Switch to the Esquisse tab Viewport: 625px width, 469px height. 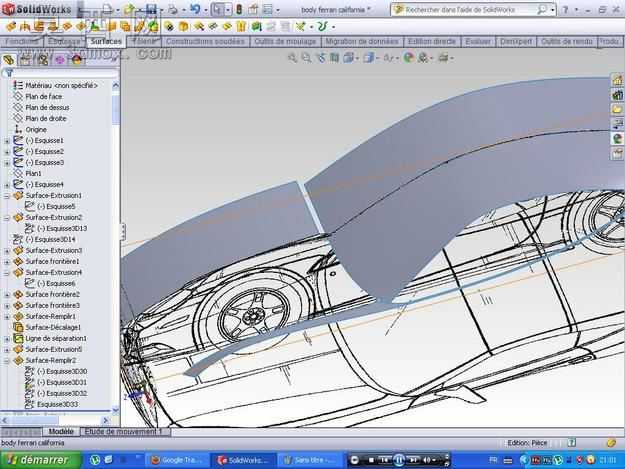tap(64, 41)
